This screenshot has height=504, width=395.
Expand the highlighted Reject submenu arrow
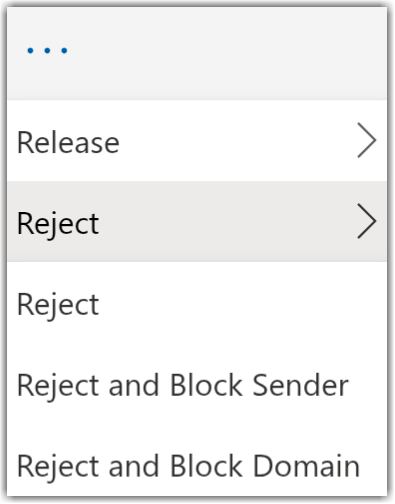point(367,221)
